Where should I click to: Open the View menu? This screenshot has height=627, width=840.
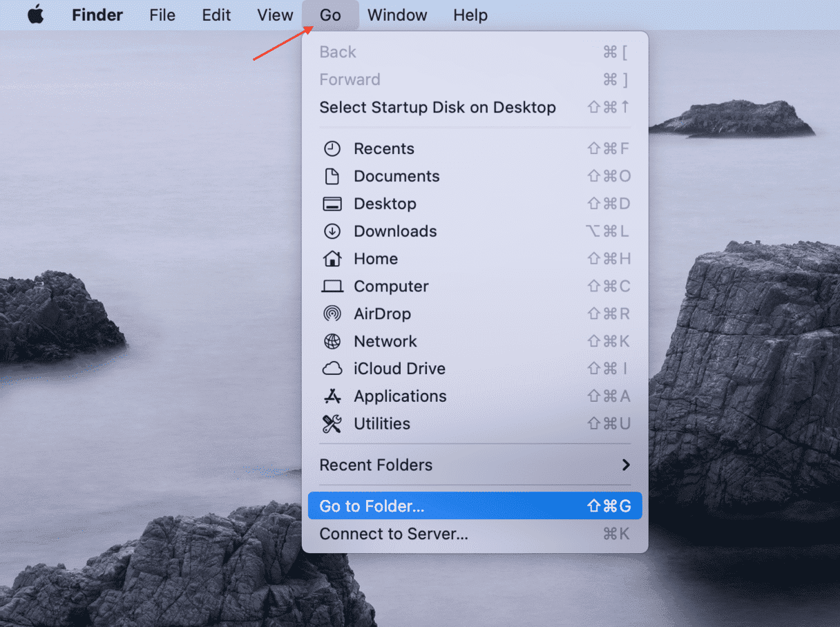275,15
